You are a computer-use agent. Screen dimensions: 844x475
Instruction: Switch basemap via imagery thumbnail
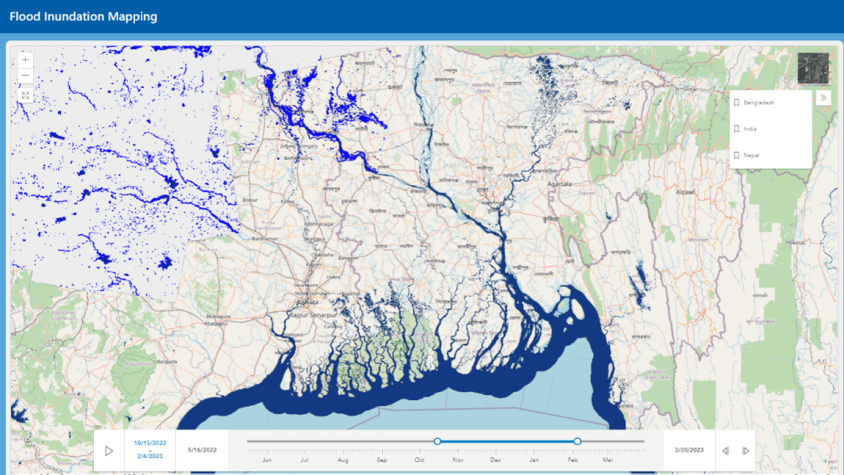pos(813,68)
